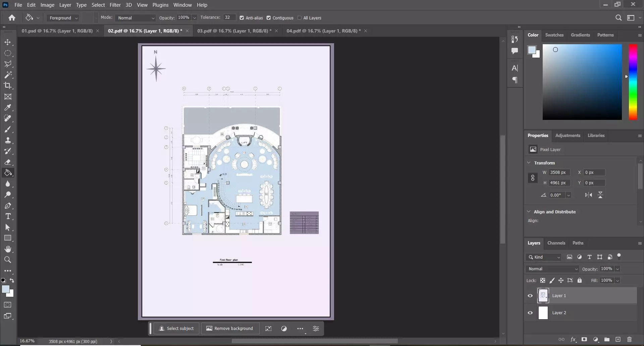Viewport: 644px width, 346px height.
Task: Select the Hand tool
Action: point(8,249)
